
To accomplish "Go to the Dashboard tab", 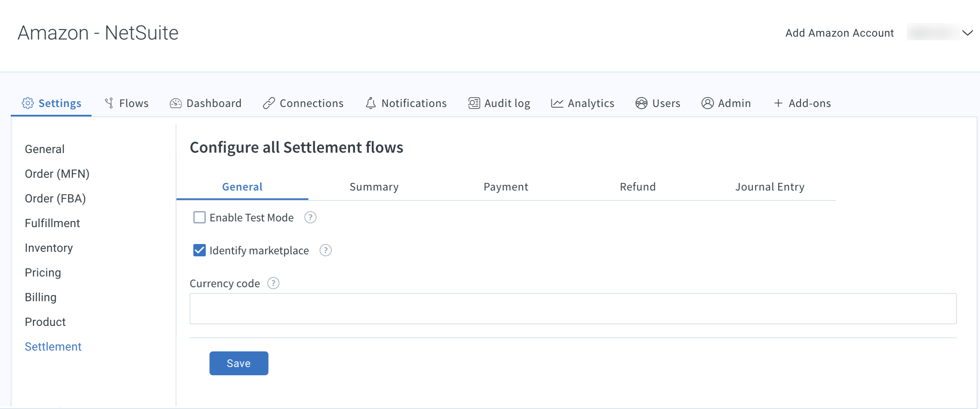I will 205,103.
